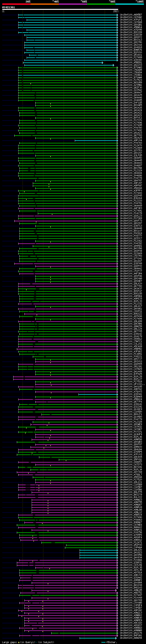Click the cyan ~100% identity legend segment

130,4
